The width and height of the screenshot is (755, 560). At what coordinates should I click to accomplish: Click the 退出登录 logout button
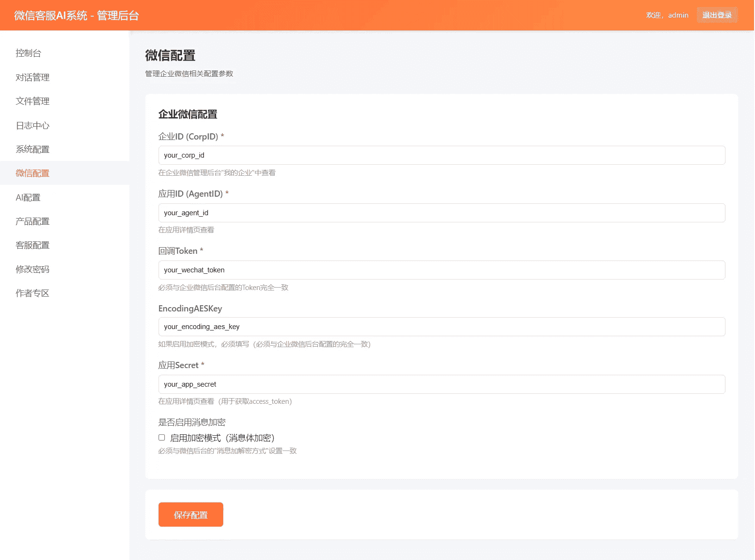tap(717, 15)
